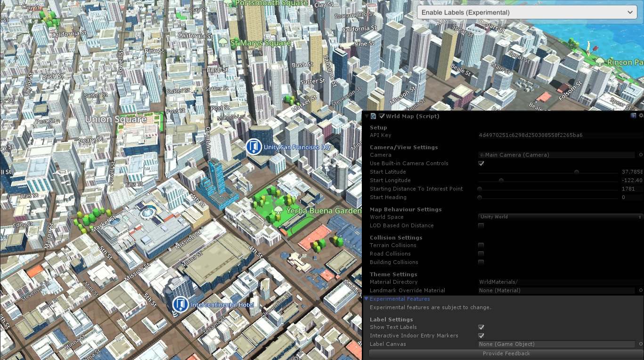The height and width of the screenshot is (360, 644).
Task: Click the Start Longitude value field
Action: pyautogui.click(x=632, y=180)
